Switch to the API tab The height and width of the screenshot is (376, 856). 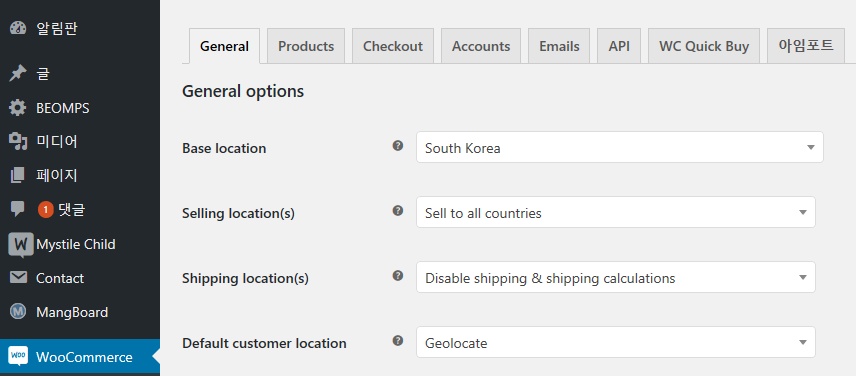point(619,46)
